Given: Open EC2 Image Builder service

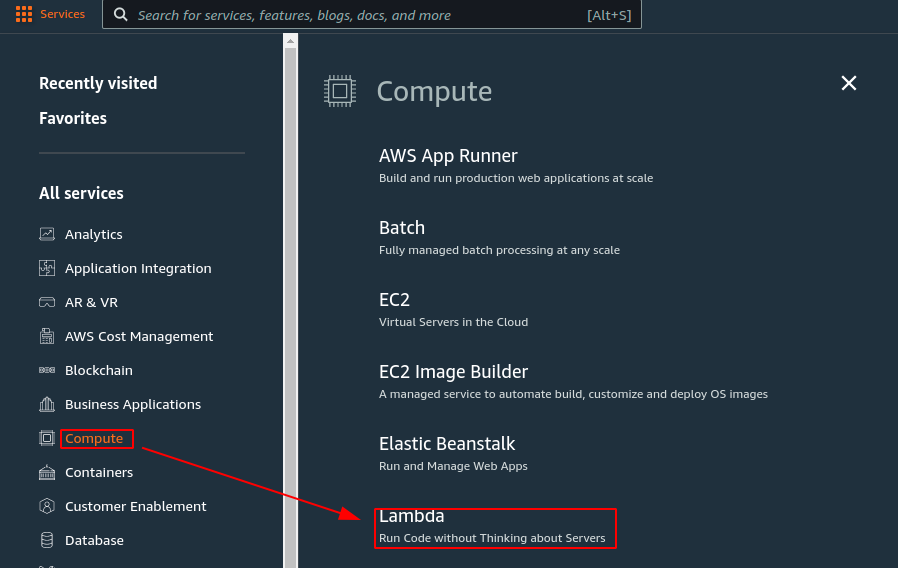Looking at the screenshot, I should pos(453,372).
